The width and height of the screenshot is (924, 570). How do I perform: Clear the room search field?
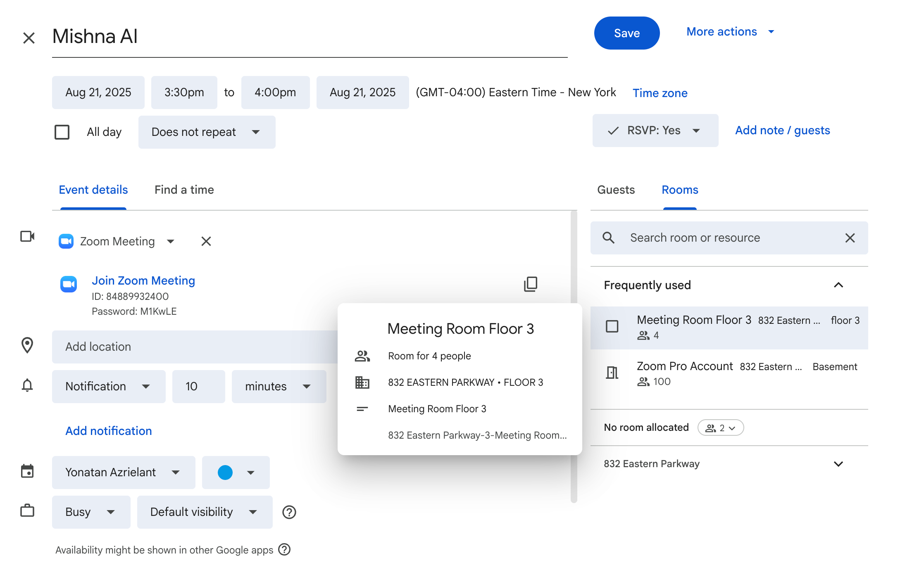[850, 238]
